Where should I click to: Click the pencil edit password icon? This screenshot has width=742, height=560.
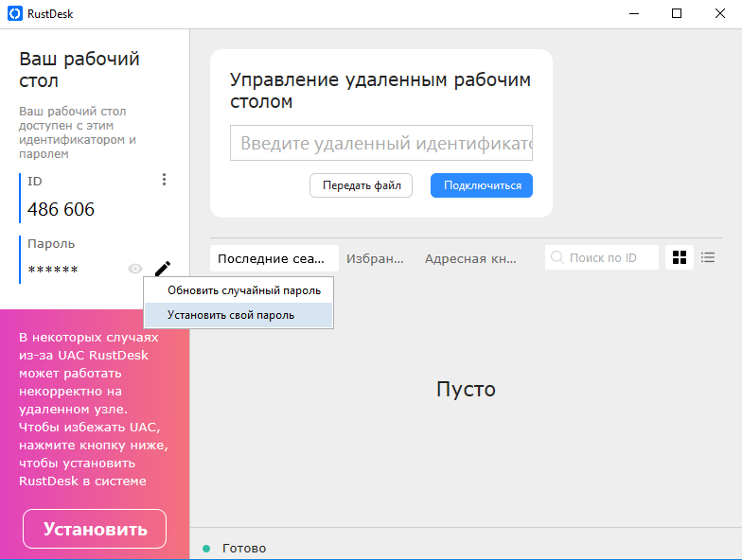[x=163, y=269]
